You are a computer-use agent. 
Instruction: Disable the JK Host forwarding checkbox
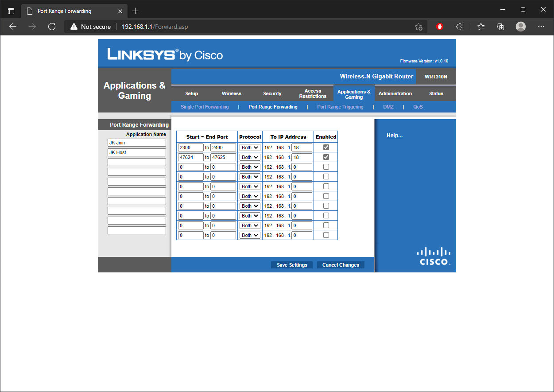click(x=326, y=157)
